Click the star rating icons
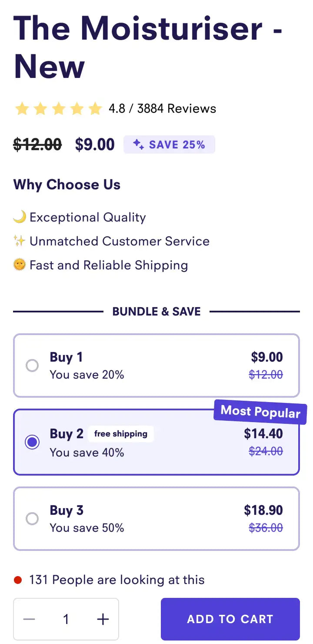Image resolution: width=313 pixels, height=644 pixels. coord(58,109)
